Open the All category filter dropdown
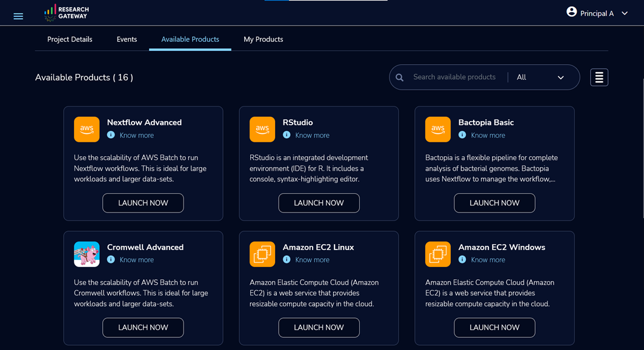 click(540, 77)
